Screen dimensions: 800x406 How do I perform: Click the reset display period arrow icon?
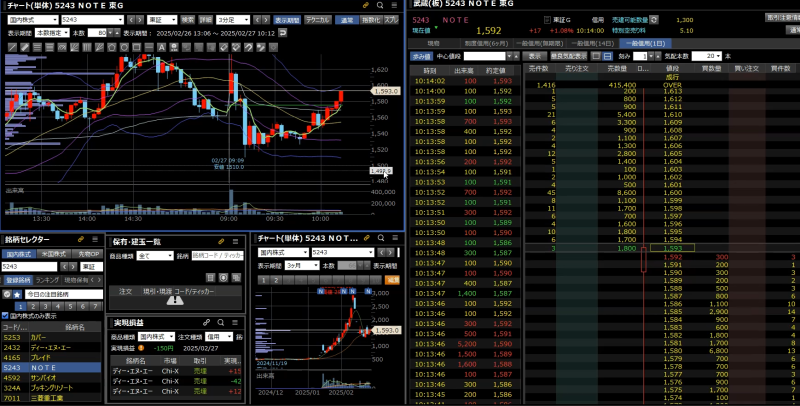point(282,33)
